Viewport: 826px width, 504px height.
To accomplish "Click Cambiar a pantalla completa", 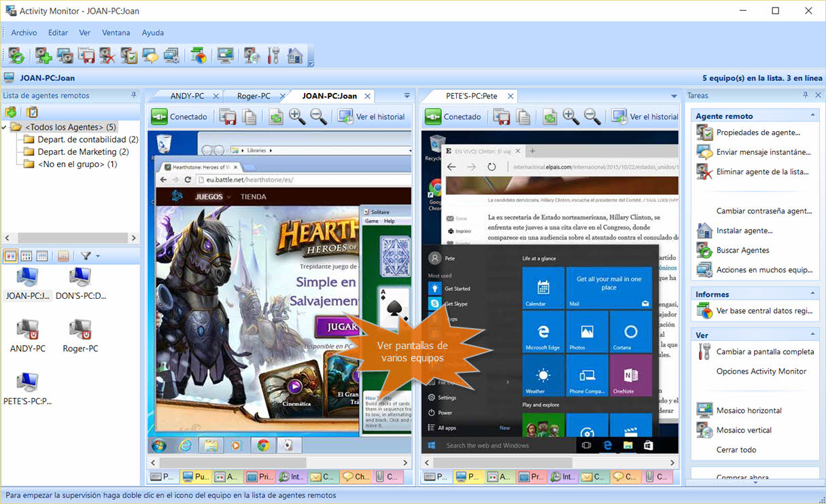I will (765, 352).
